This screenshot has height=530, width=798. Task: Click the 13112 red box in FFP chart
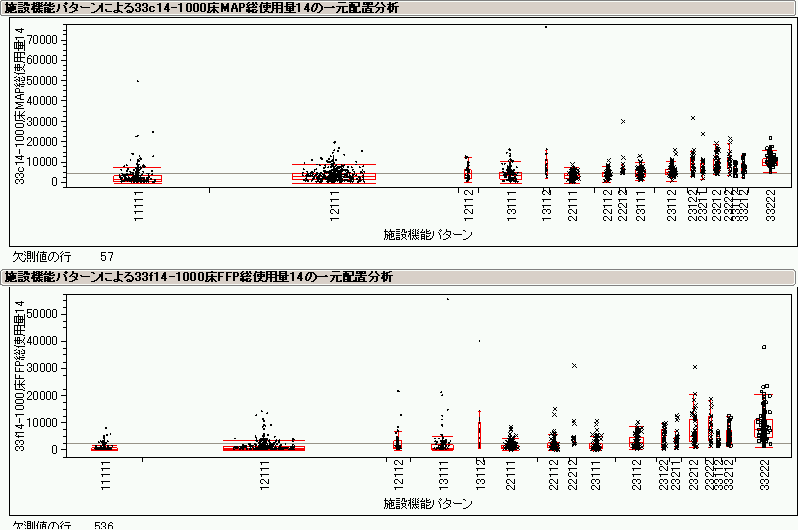[x=480, y=435]
